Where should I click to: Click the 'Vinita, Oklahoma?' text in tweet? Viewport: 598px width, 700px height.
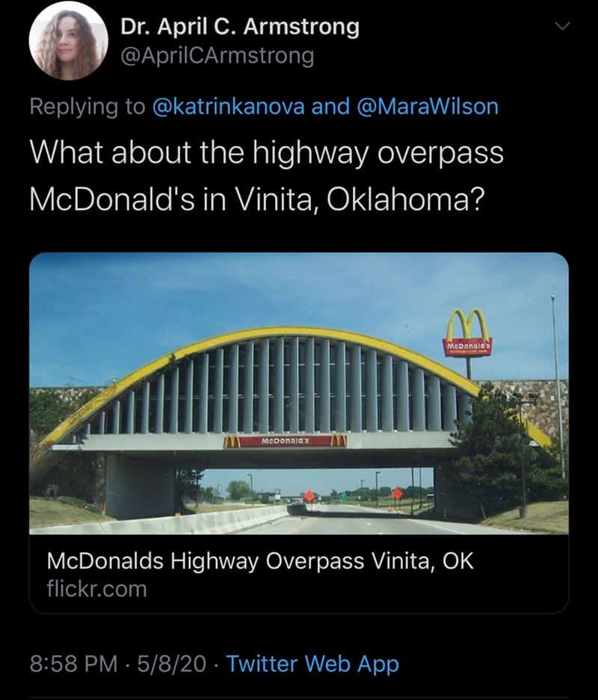360,199
